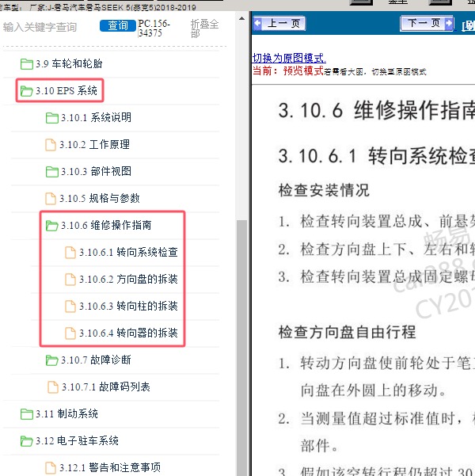Click folder icon of 3.9 车轮和轮胎
The height and width of the screenshot is (476, 475).
27,64
